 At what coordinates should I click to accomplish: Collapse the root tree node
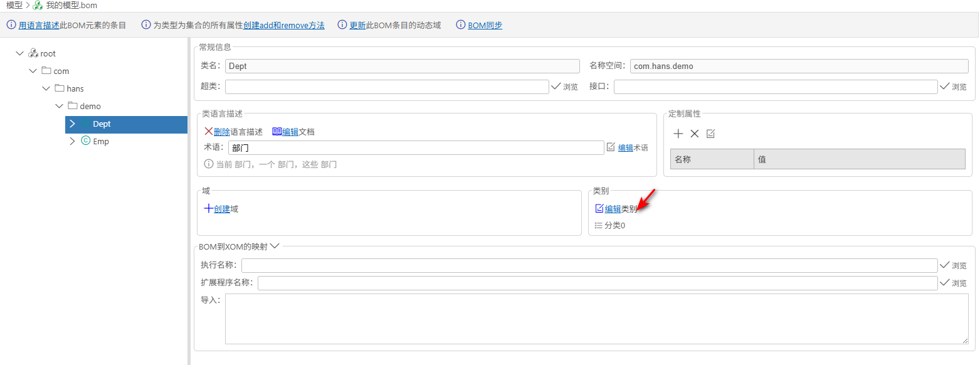click(x=19, y=54)
